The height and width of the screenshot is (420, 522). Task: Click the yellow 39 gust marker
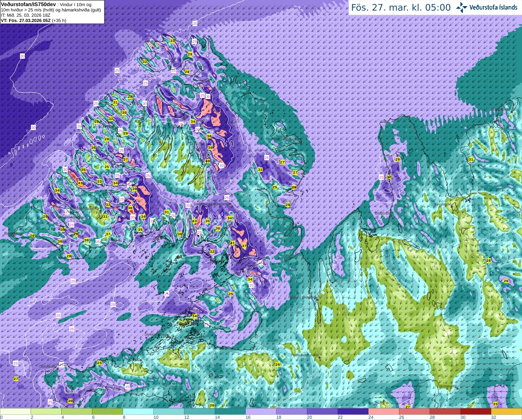pos(135,189)
